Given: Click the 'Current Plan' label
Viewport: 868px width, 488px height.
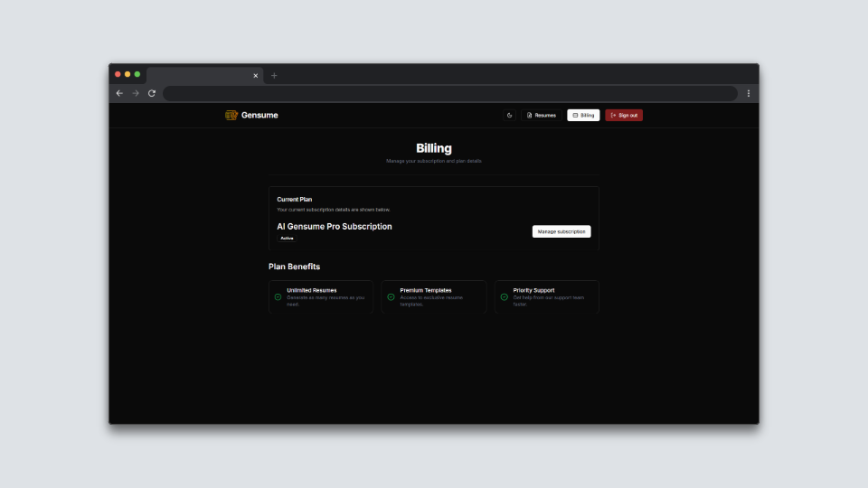Looking at the screenshot, I should tap(295, 199).
